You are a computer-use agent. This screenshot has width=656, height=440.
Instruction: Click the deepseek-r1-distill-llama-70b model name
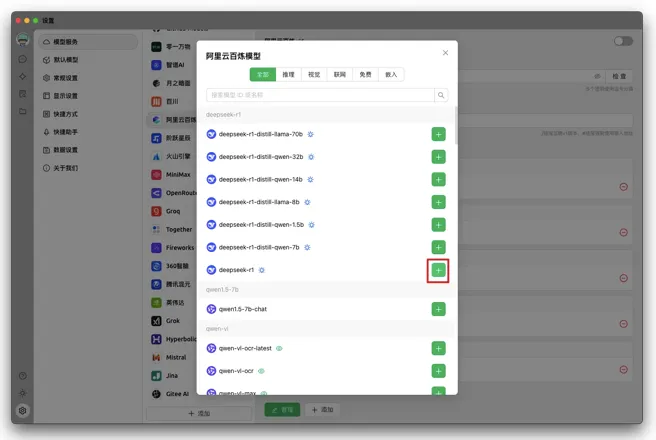point(261,134)
